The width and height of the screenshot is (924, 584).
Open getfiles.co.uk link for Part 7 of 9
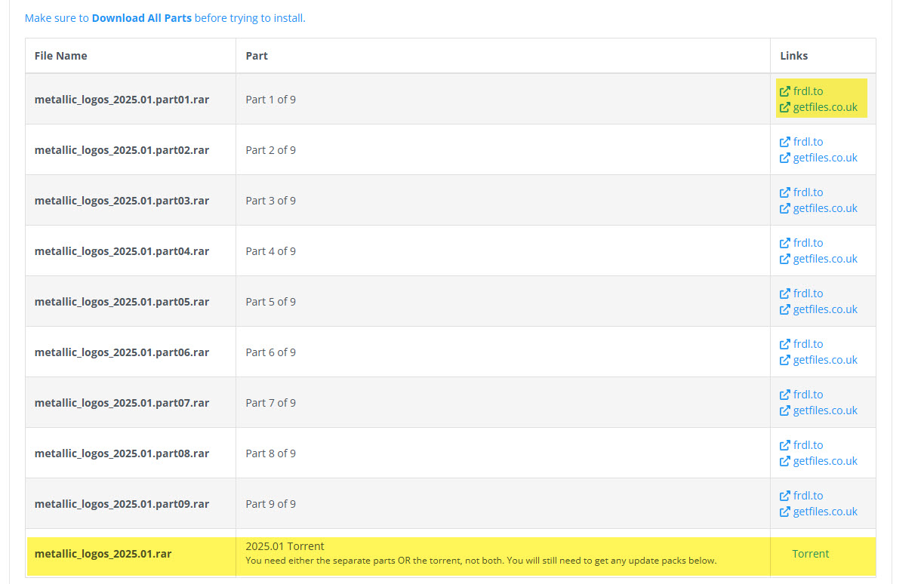825,410
